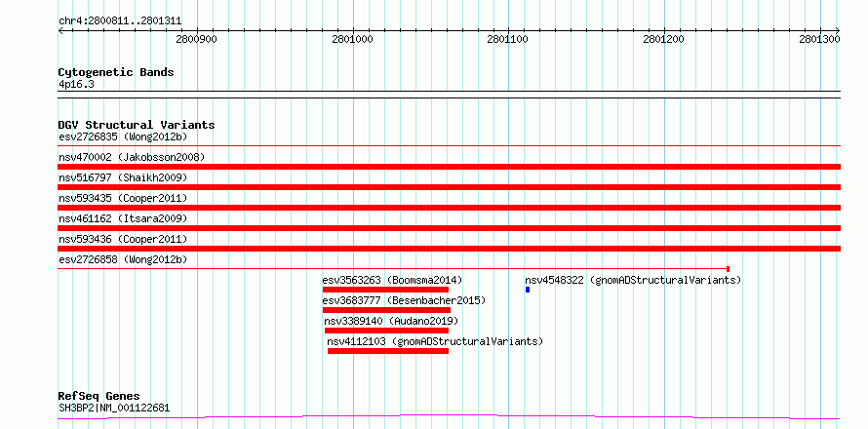Click the blue nsv4548322 variant marker
The image size is (868, 429).
coord(528,290)
